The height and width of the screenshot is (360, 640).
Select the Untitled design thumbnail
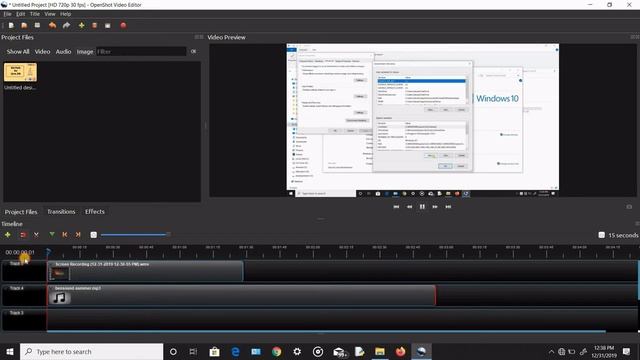(x=20, y=72)
